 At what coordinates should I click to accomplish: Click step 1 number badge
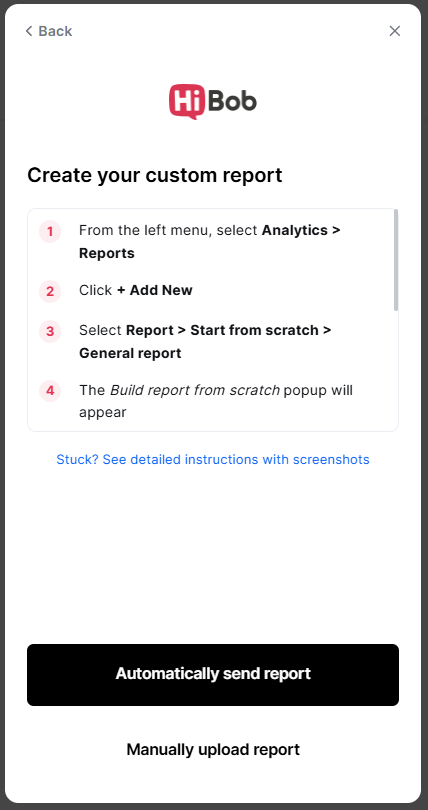[x=50, y=231]
